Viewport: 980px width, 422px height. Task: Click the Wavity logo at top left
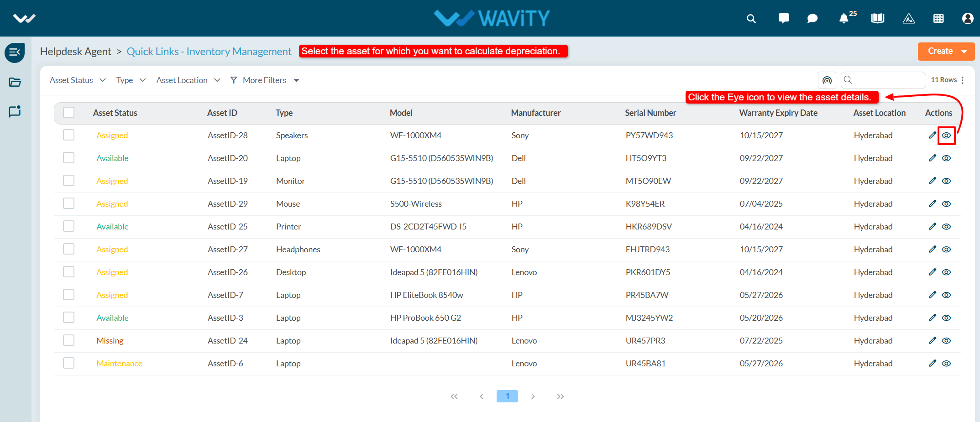click(x=24, y=18)
